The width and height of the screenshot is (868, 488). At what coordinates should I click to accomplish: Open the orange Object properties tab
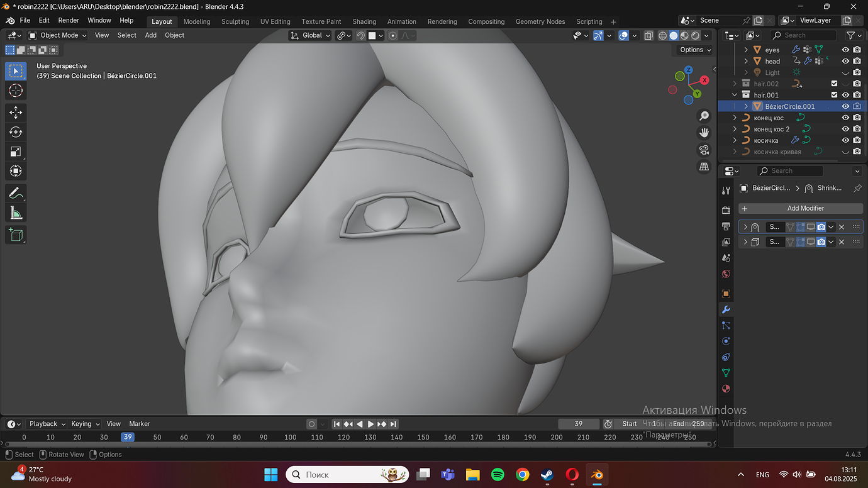pyautogui.click(x=726, y=294)
